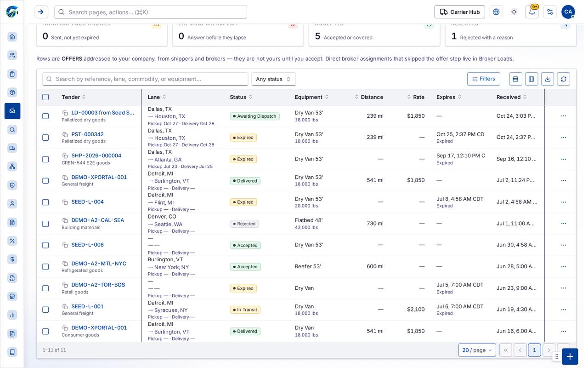Screen dimensions: 588x368
Task: Toggle the select-all checkbox in table header
Action: click(x=45, y=97)
